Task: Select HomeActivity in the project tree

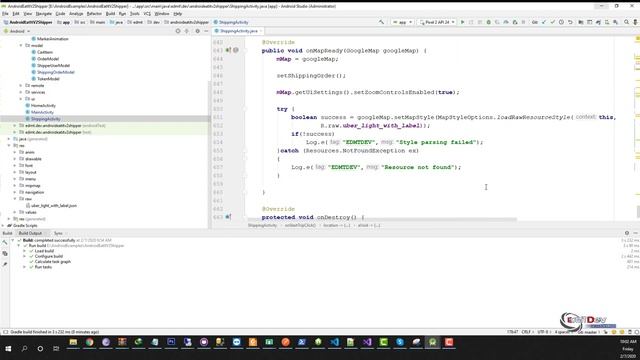Action: [43, 105]
